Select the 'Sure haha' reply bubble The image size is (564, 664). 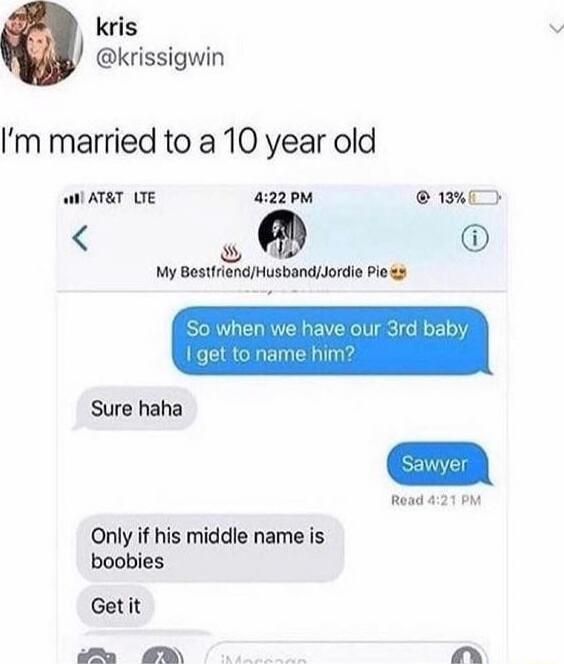[x=135, y=409]
